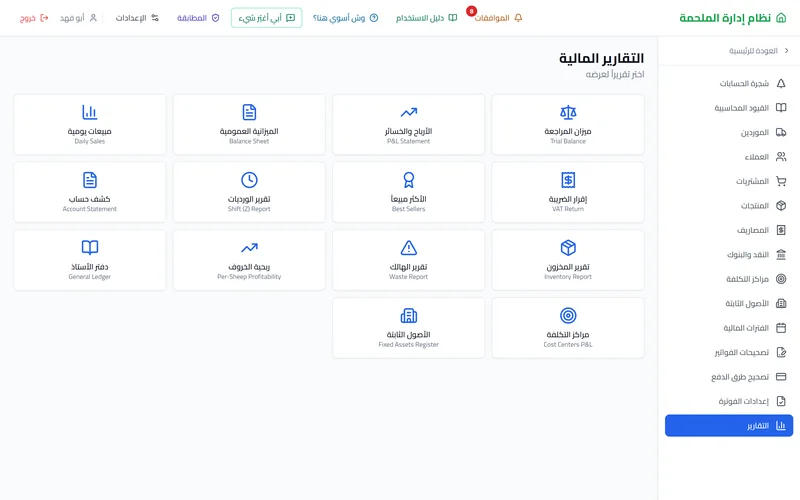Open دليل الاستخدام usage guide
Screen dimensions: 800x500
pyautogui.click(x=427, y=18)
